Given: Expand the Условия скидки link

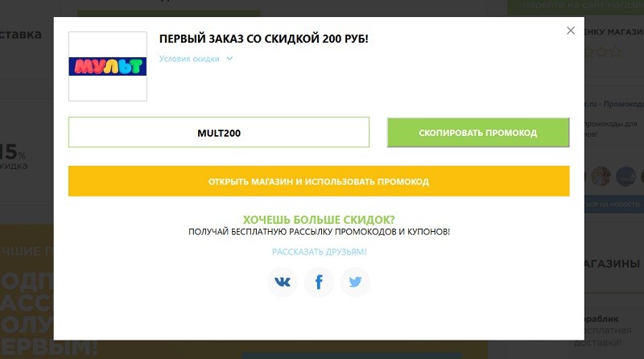Looking at the screenshot, I should tap(189, 59).
